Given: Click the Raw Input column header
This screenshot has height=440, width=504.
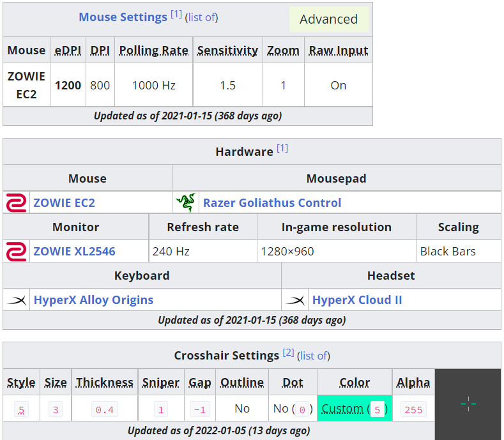Looking at the screenshot, I should click(339, 50).
